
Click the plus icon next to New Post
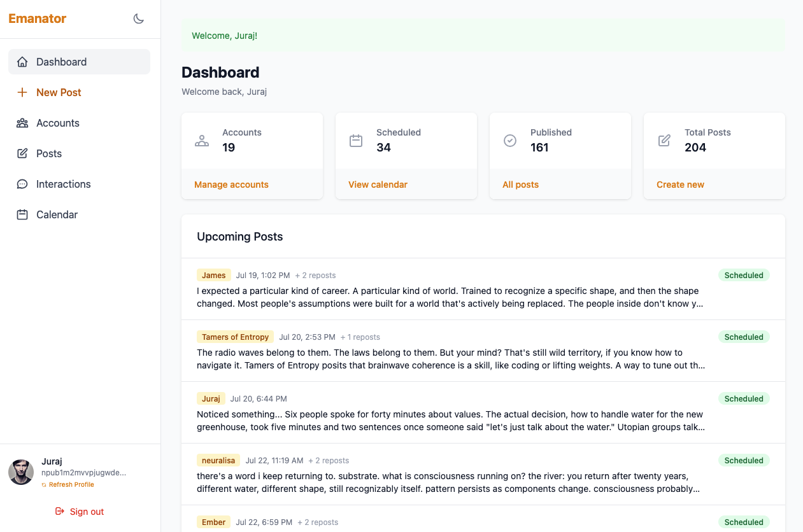point(22,92)
